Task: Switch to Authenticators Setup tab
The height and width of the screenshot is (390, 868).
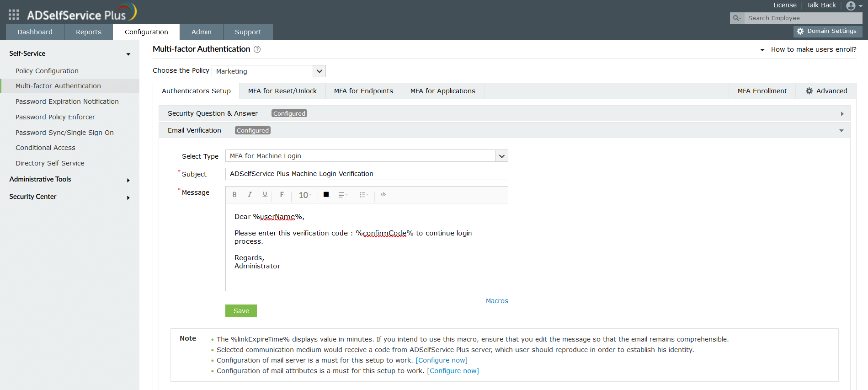Action: (x=196, y=91)
